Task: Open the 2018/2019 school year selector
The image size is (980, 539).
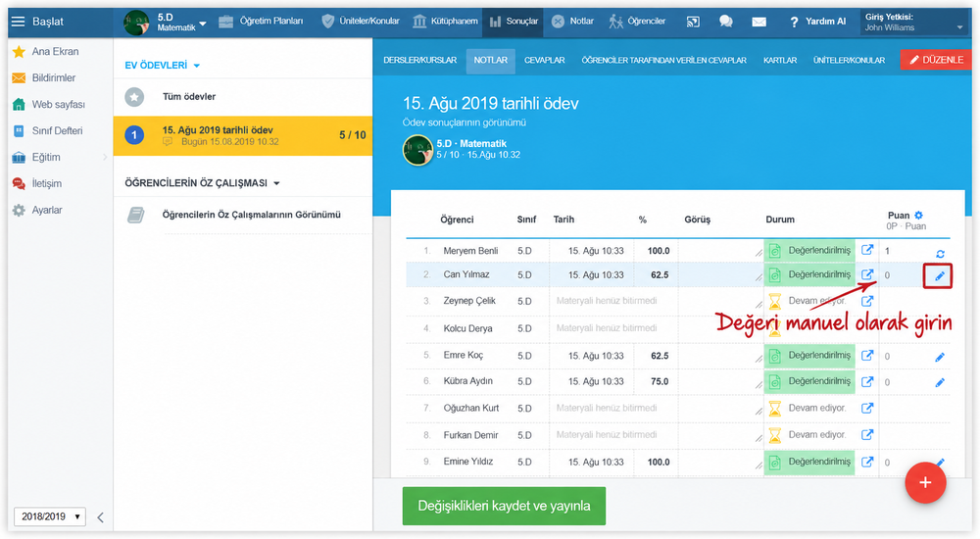Action: coord(50,516)
